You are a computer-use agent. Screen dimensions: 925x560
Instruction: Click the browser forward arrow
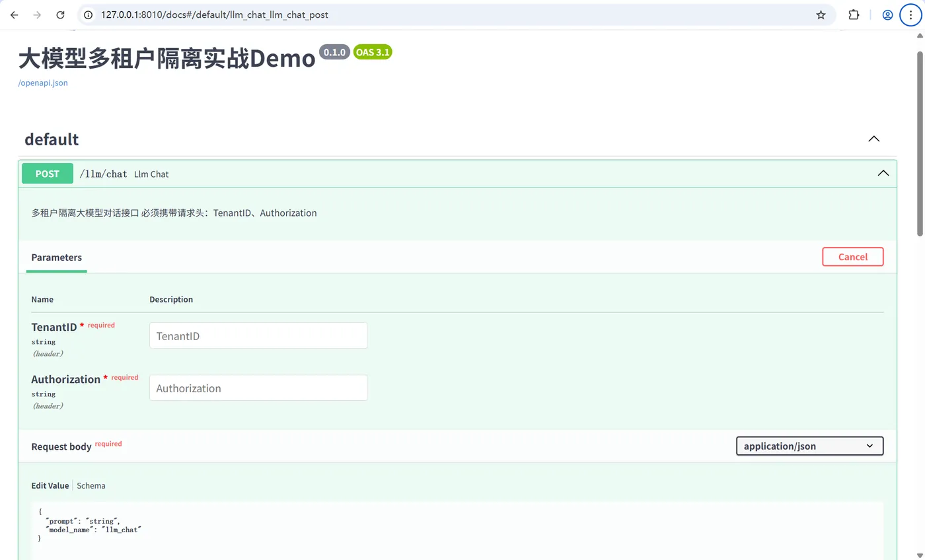pos(38,15)
